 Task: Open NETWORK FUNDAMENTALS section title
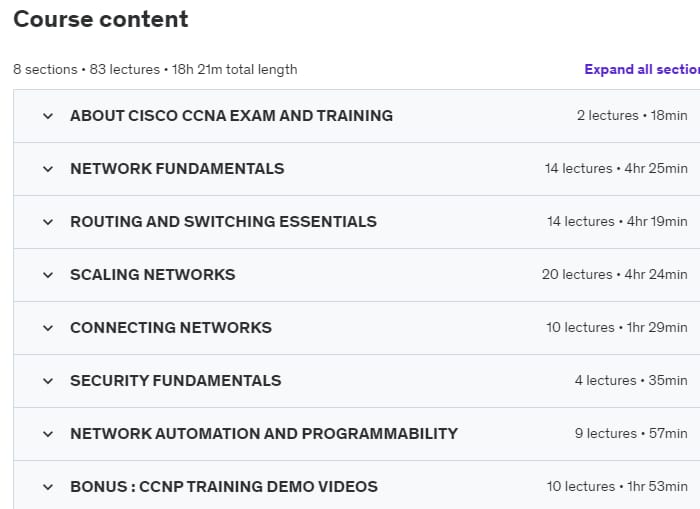pos(177,169)
